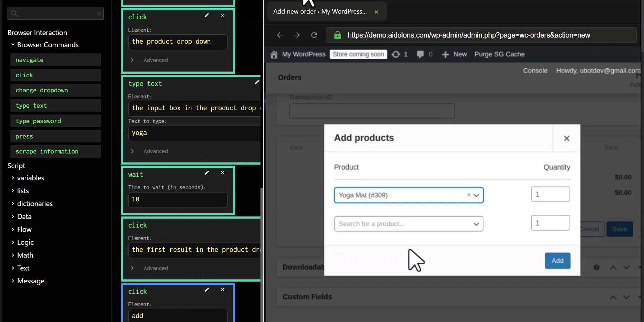644x322 pixels.
Task: Click the search magnifier in the left sidebar
Action: pyautogui.click(x=14, y=13)
